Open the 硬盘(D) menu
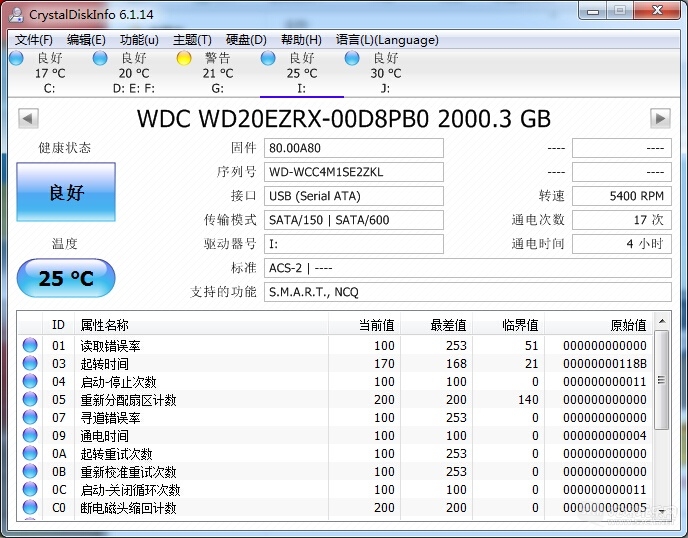 (x=246, y=40)
